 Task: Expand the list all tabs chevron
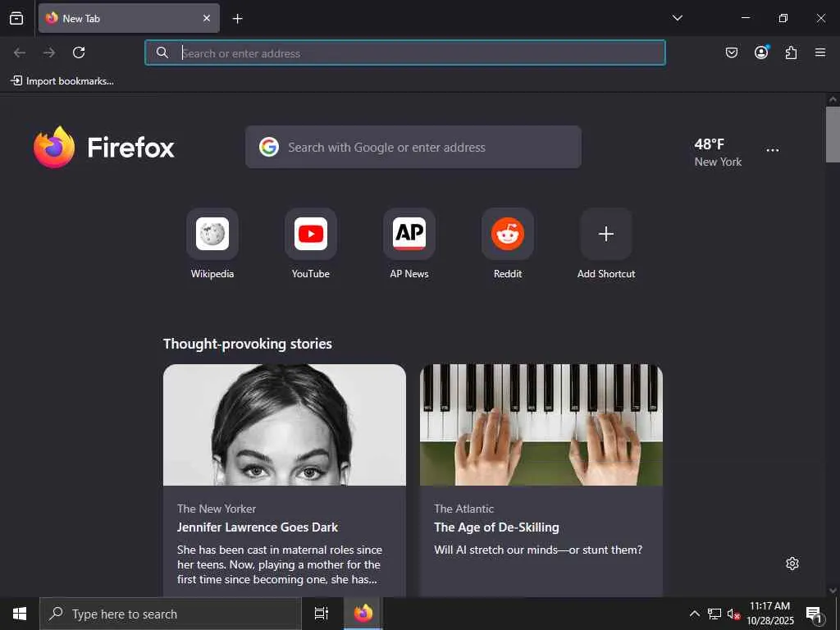(677, 18)
